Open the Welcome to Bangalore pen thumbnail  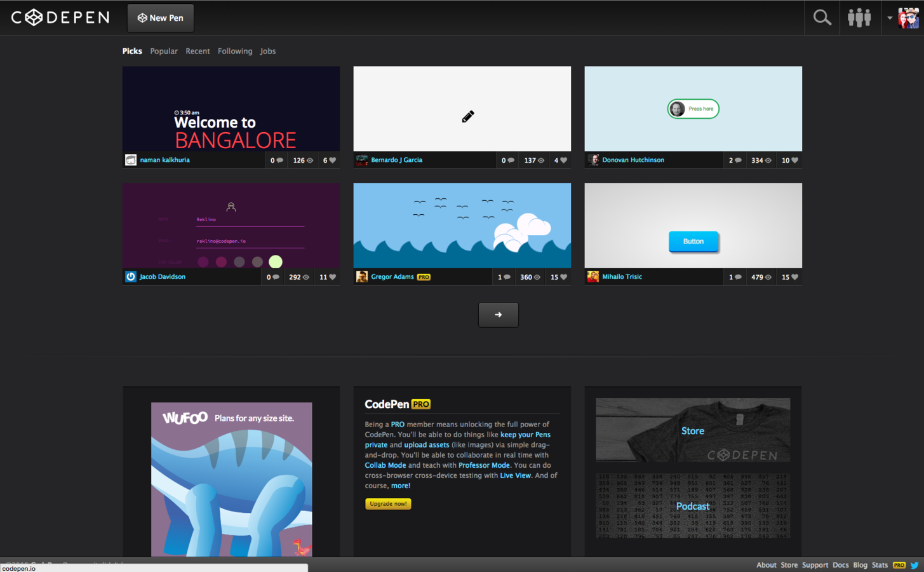pyautogui.click(x=231, y=109)
